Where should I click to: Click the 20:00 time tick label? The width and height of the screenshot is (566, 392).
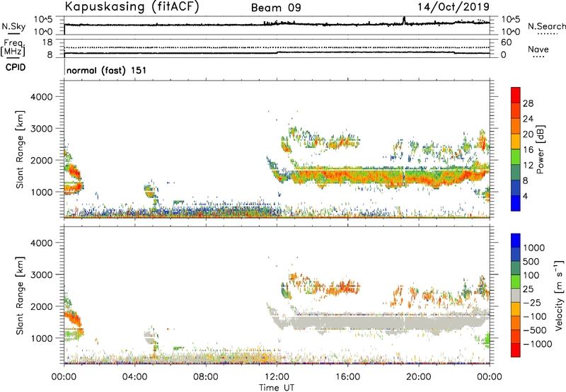(x=418, y=377)
